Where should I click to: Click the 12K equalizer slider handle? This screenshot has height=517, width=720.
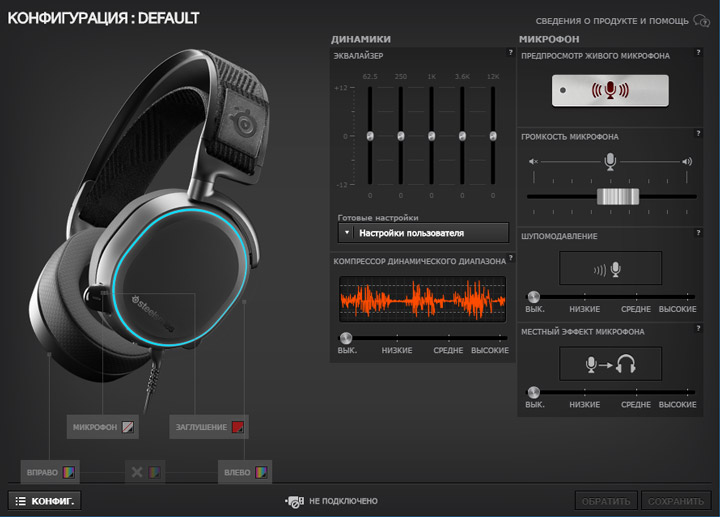click(493, 136)
